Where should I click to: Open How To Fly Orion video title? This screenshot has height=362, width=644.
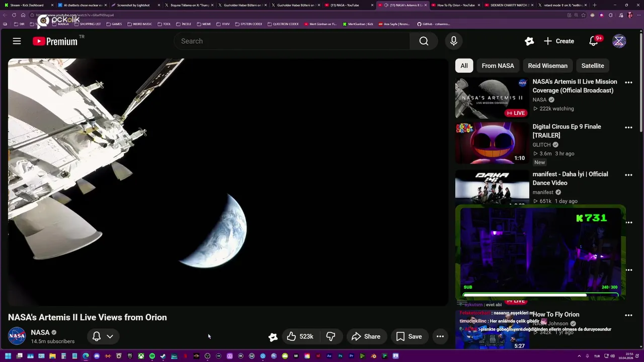point(556,315)
